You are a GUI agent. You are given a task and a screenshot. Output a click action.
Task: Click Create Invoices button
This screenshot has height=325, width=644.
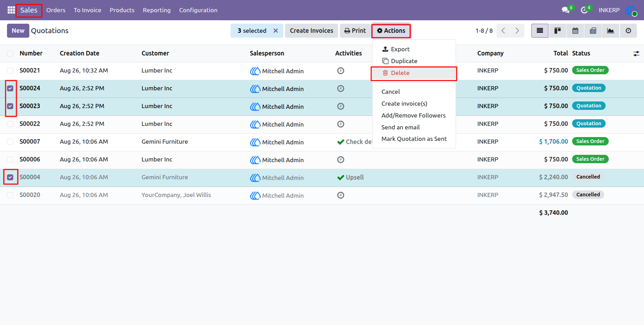coord(312,31)
